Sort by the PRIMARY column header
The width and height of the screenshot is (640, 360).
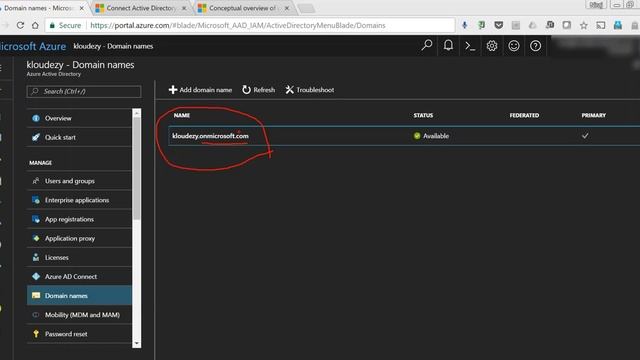click(x=593, y=116)
